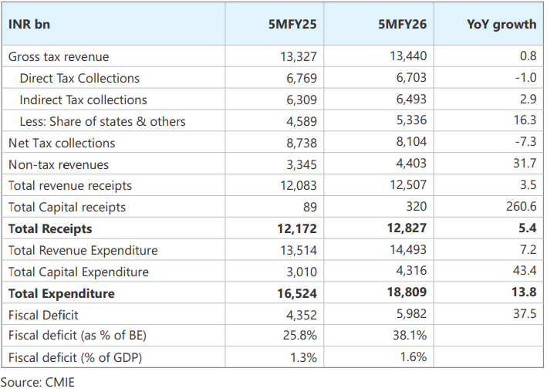
Task: Select the Net Tax collections row label
Action: [x=62, y=143]
